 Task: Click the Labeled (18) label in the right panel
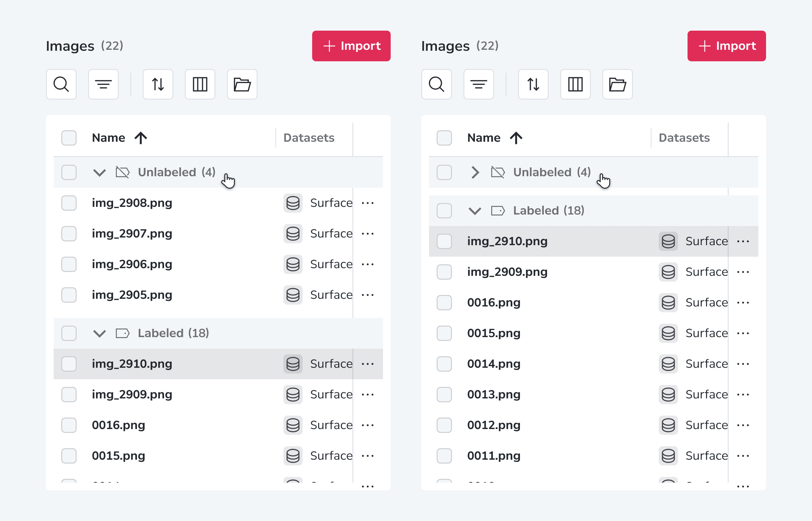coord(549,211)
